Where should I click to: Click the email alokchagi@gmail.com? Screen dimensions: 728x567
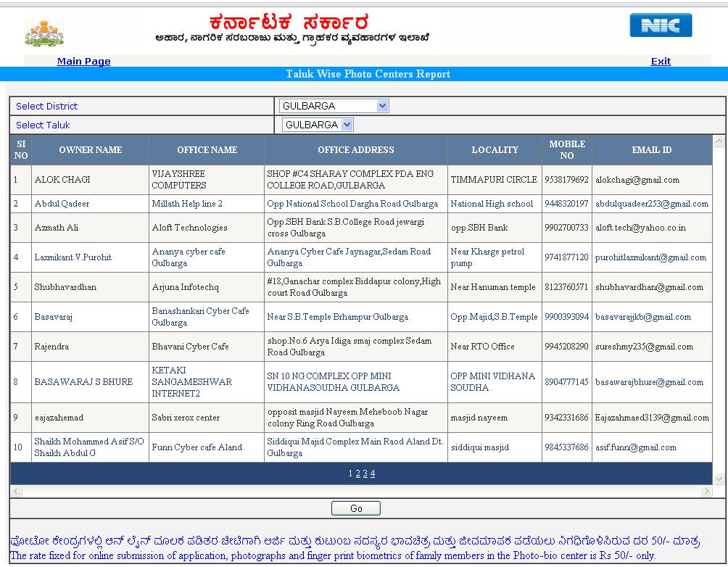tap(637, 180)
